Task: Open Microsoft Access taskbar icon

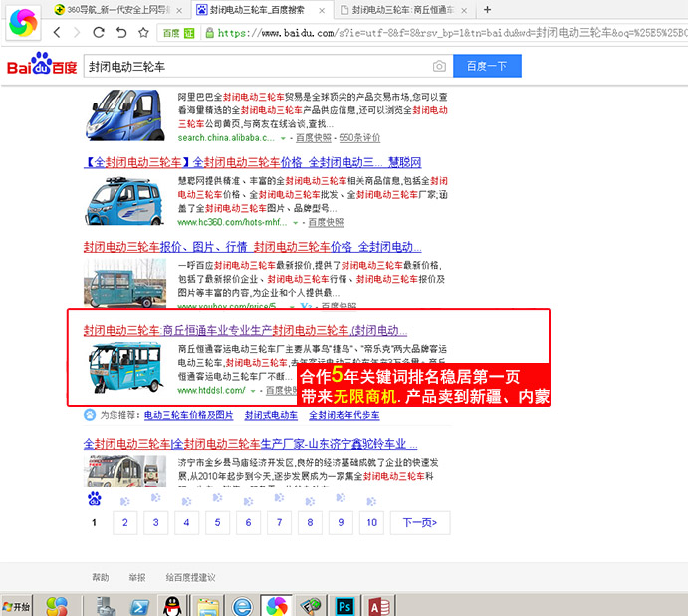Action: (379, 606)
